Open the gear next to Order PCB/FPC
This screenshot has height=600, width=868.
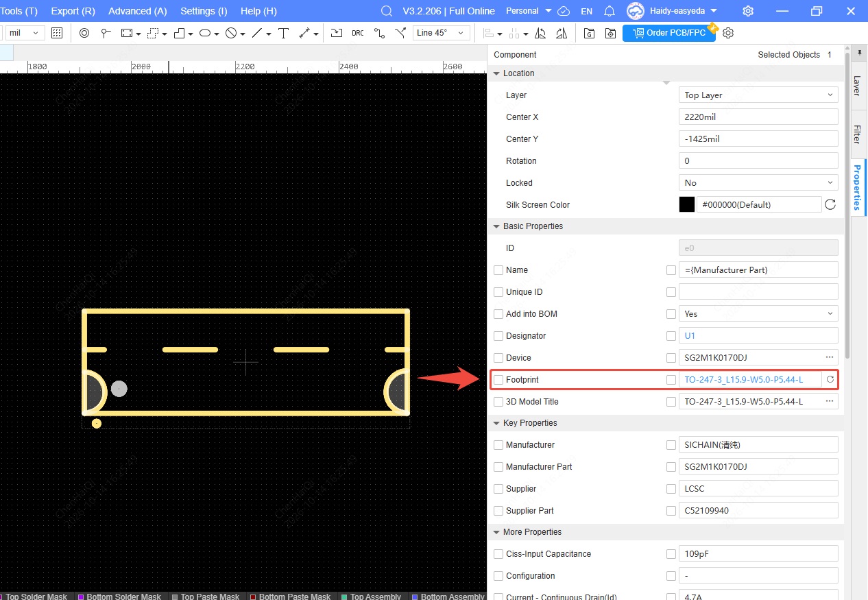pyautogui.click(x=729, y=33)
